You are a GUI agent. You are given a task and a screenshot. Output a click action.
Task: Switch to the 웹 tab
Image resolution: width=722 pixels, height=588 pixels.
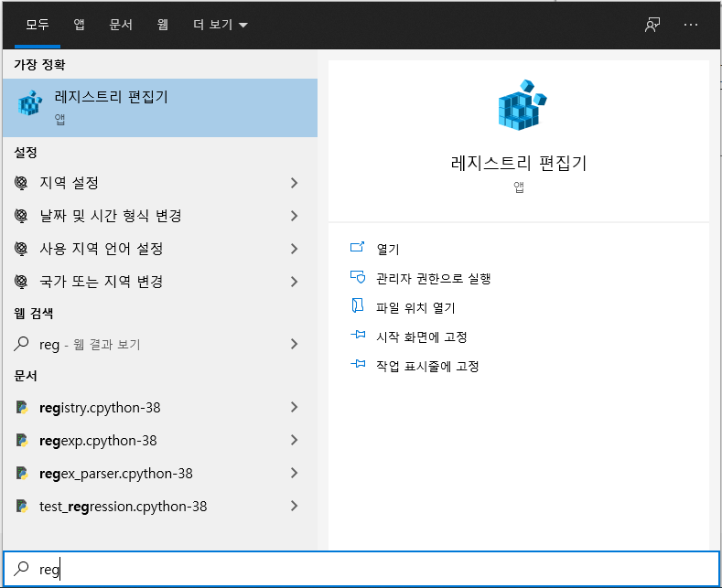point(163,25)
